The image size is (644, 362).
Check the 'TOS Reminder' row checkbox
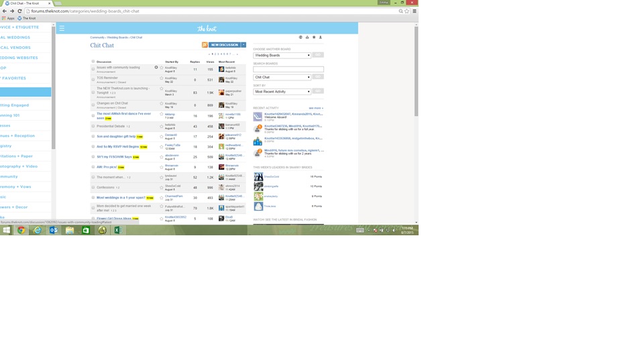coord(93,80)
